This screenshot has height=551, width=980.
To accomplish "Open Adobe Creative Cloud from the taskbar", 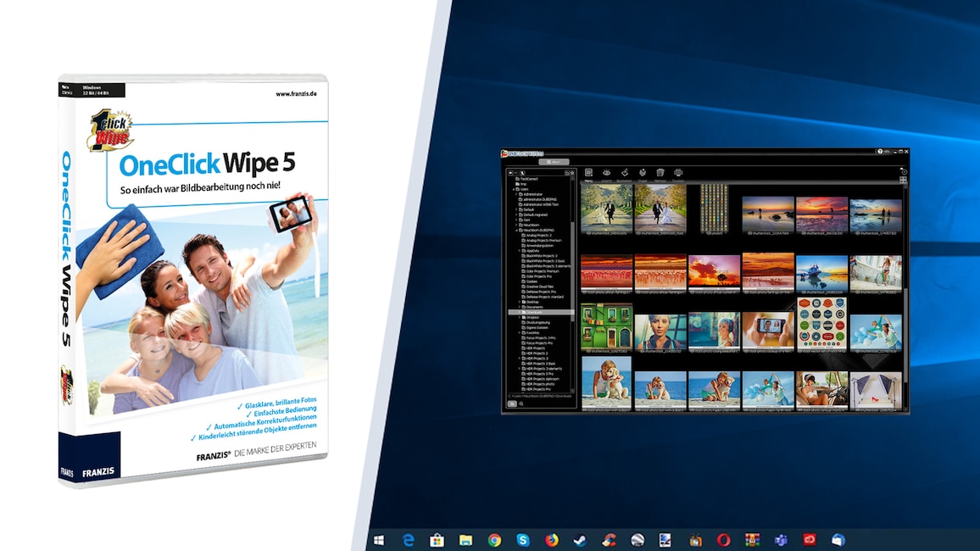I will pyautogui.click(x=810, y=540).
